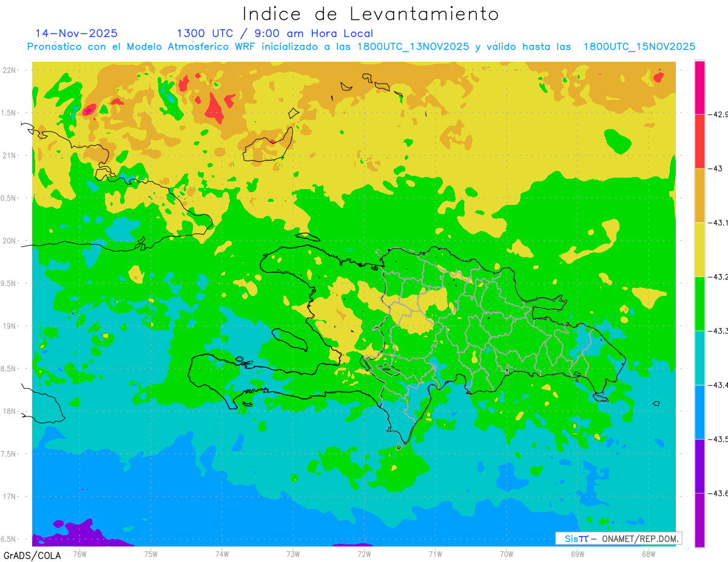The height and width of the screenshot is (562, 728).
Task: Click the legend value "-43.2"
Action: (719, 276)
